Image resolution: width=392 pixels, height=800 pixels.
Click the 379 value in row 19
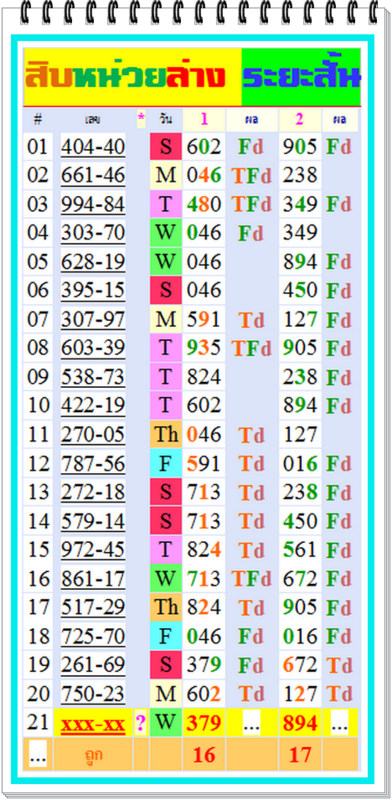tap(204, 665)
